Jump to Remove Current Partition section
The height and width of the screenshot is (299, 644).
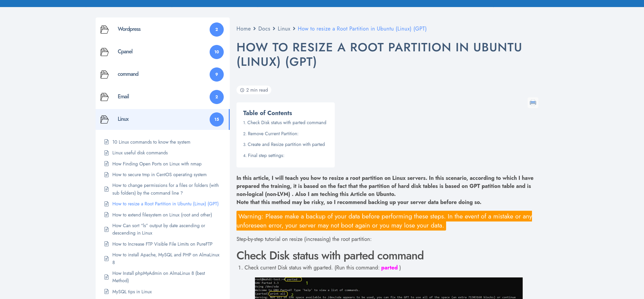pyautogui.click(x=273, y=134)
